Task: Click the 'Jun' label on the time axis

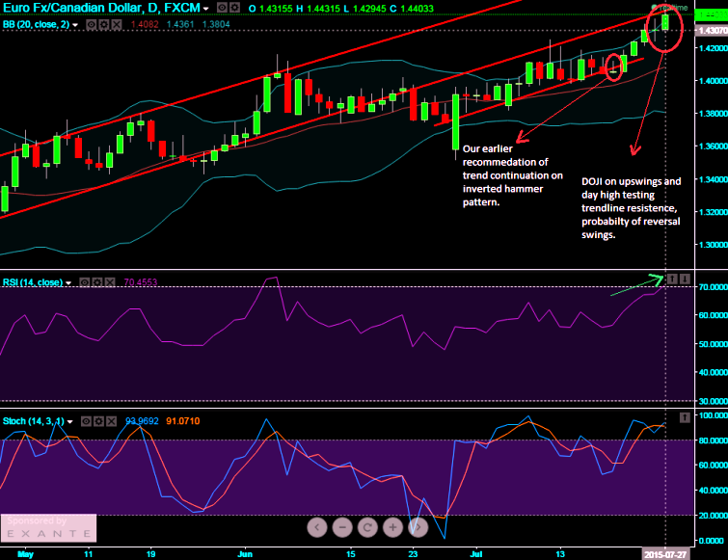Action: pyautogui.click(x=245, y=554)
